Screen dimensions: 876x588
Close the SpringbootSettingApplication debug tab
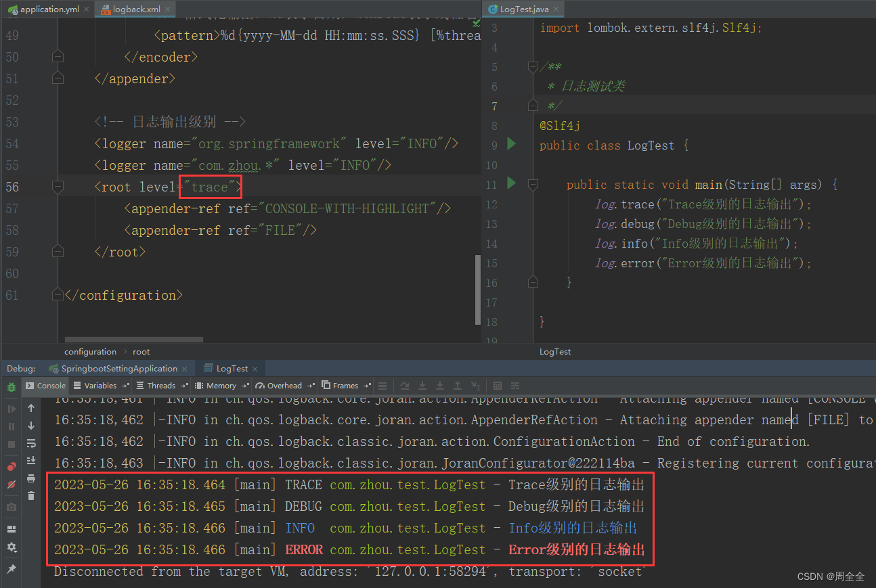[x=185, y=369]
